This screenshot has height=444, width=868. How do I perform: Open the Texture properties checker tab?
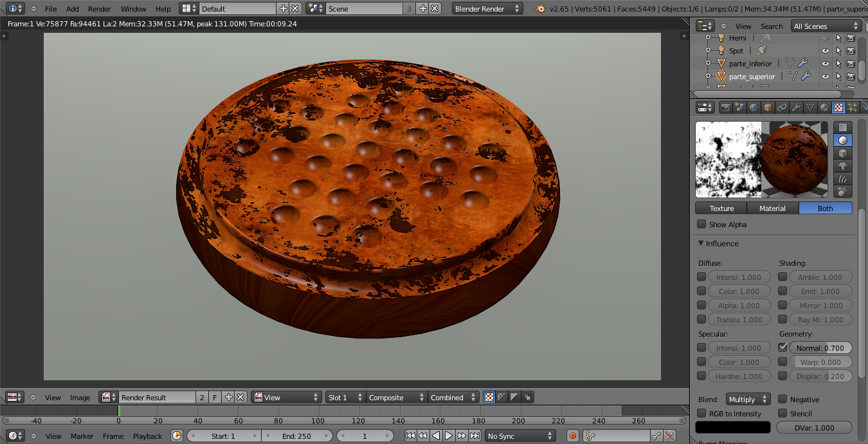(838, 107)
